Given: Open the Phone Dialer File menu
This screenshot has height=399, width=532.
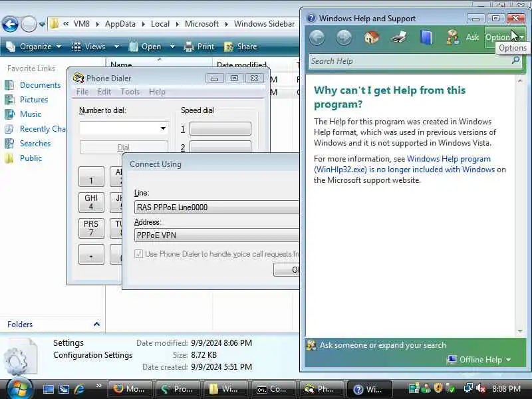Looking at the screenshot, I should pos(82,92).
